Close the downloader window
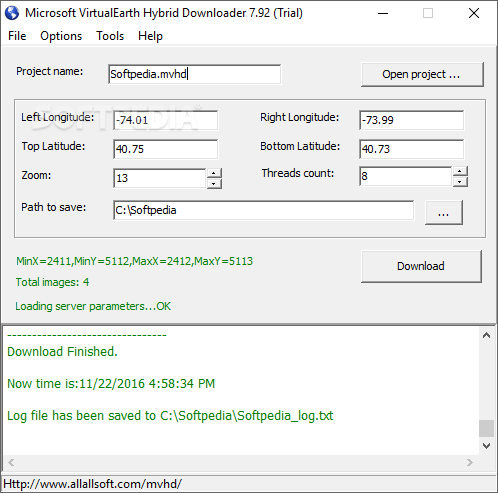The height and width of the screenshot is (493, 498). click(474, 13)
